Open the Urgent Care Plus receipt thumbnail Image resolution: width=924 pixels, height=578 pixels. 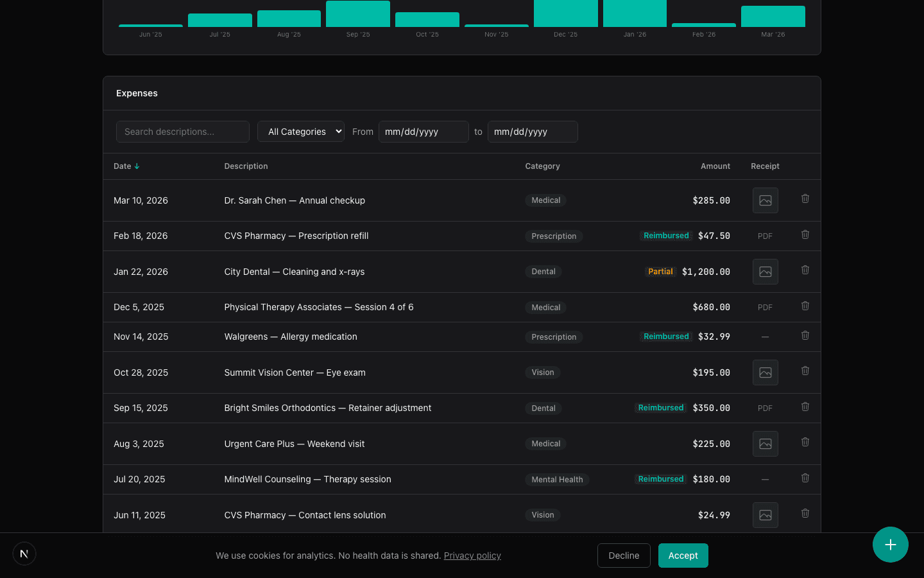tap(765, 444)
